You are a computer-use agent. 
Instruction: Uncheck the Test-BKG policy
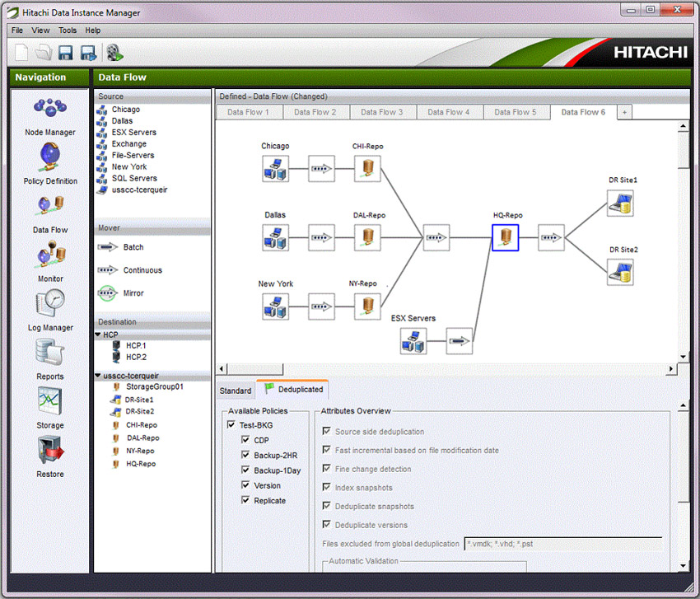[231, 424]
